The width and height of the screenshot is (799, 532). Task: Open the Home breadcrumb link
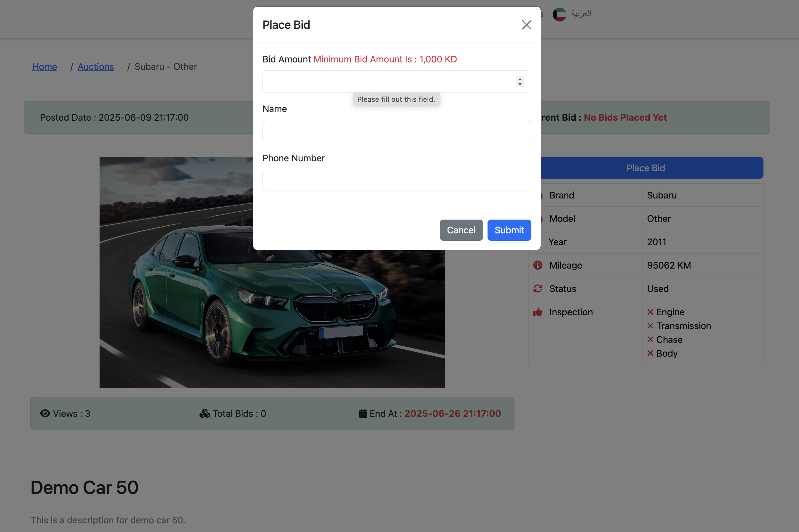point(44,67)
